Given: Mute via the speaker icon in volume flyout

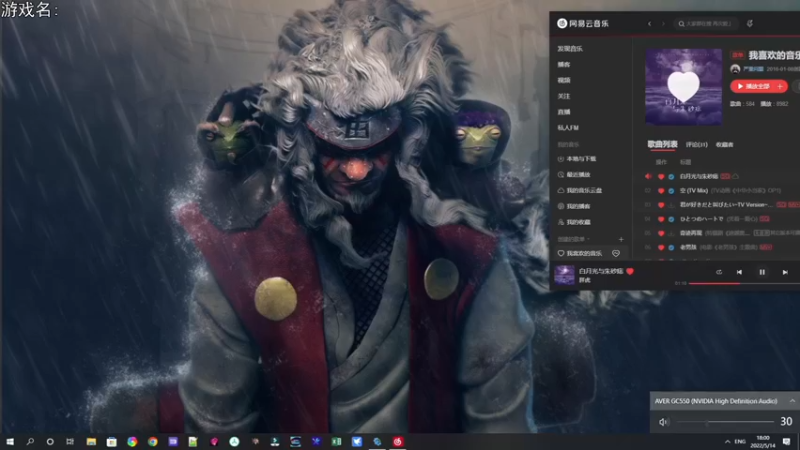Looking at the screenshot, I should point(663,422).
